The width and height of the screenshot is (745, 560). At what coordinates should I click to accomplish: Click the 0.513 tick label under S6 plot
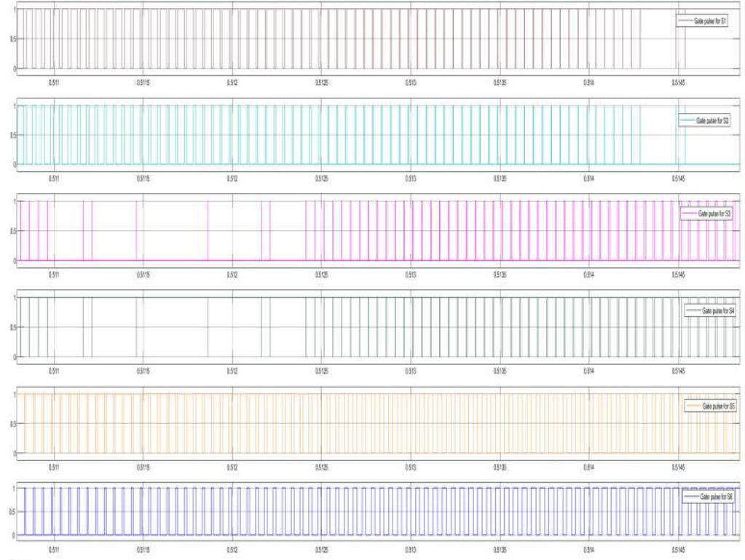411,550
